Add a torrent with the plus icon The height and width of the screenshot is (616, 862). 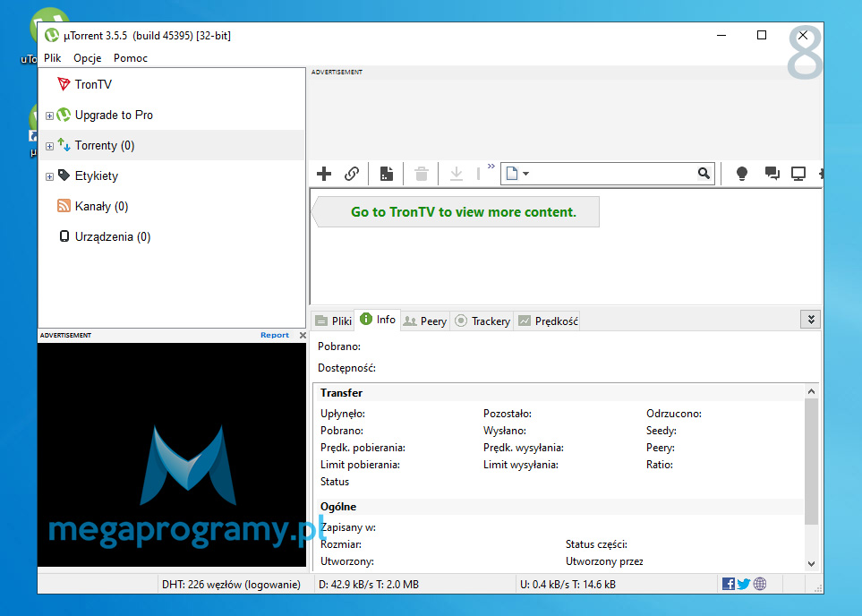pyautogui.click(x=324, y=174)
